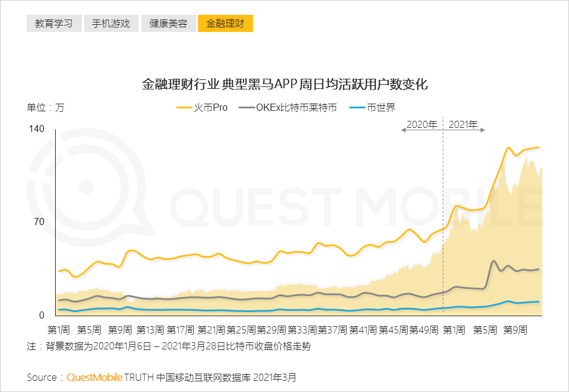569x392 pixels.
Task: Click the 第45周 x-axis label
Action: (x=394, y=330)
